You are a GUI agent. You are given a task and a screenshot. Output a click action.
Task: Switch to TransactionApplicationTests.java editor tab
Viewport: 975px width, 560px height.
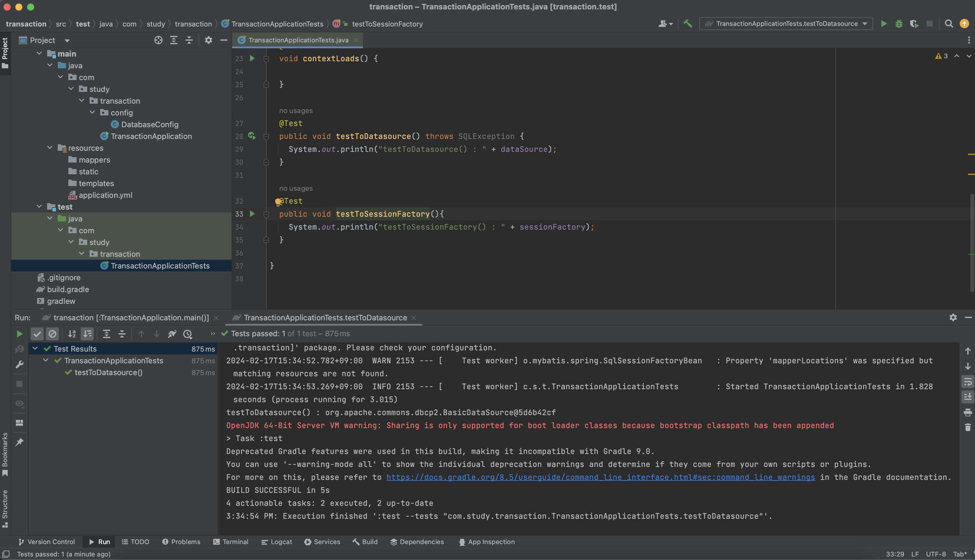pos(298,40)
